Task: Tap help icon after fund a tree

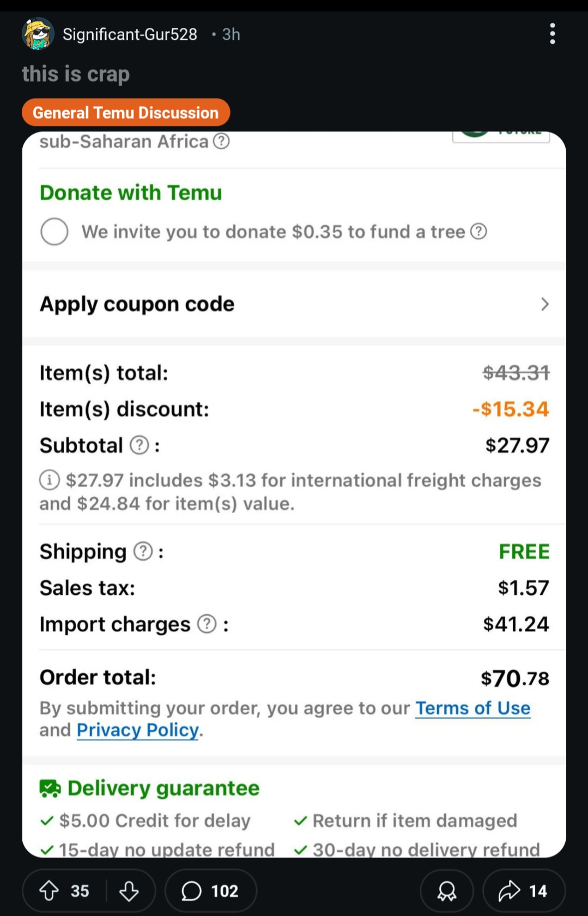Action: coord(478,232)
